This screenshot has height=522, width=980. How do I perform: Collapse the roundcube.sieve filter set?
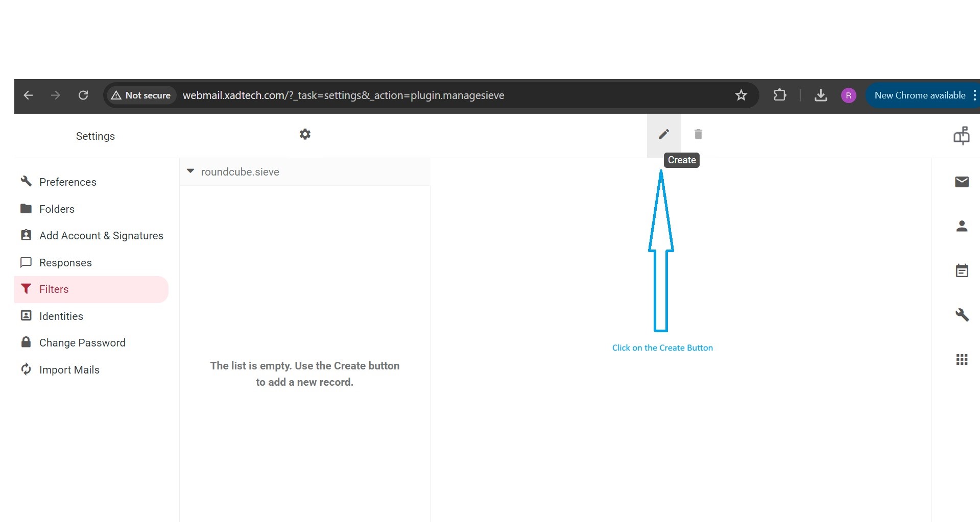click(190, 171)
